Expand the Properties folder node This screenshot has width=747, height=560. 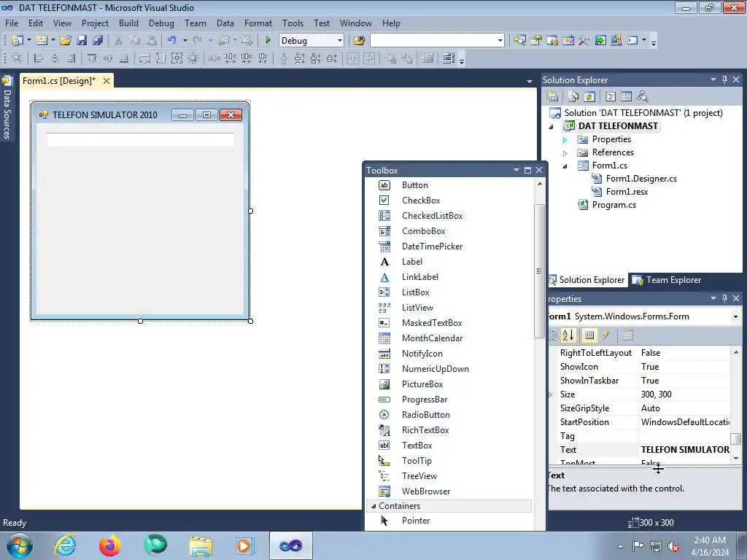click(565, 140)
